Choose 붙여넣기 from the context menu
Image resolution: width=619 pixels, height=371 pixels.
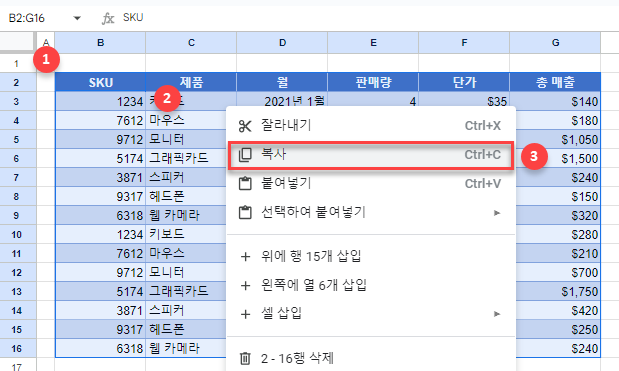(x=371, y=184)
